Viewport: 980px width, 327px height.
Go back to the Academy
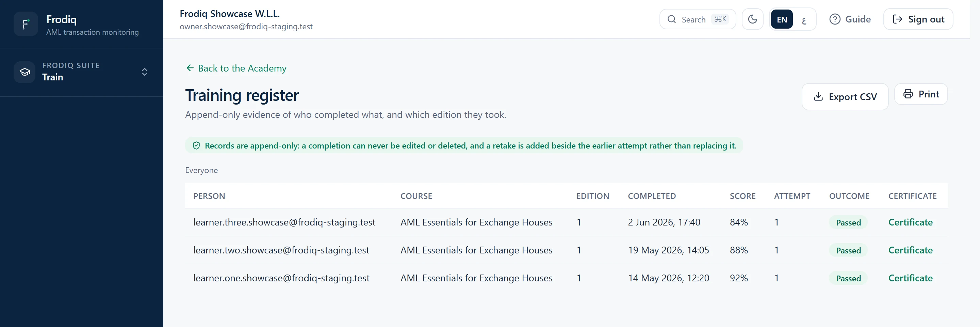click(236, 68)
